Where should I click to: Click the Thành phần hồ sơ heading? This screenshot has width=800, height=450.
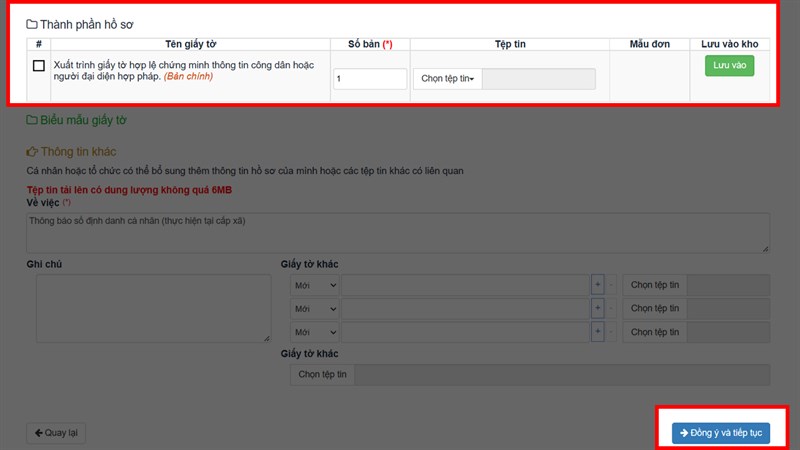tap(87, 24)
